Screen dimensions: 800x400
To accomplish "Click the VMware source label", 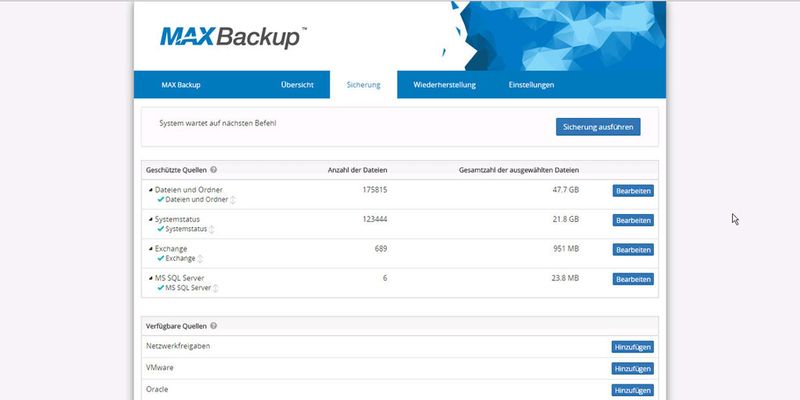I will 160,367.
